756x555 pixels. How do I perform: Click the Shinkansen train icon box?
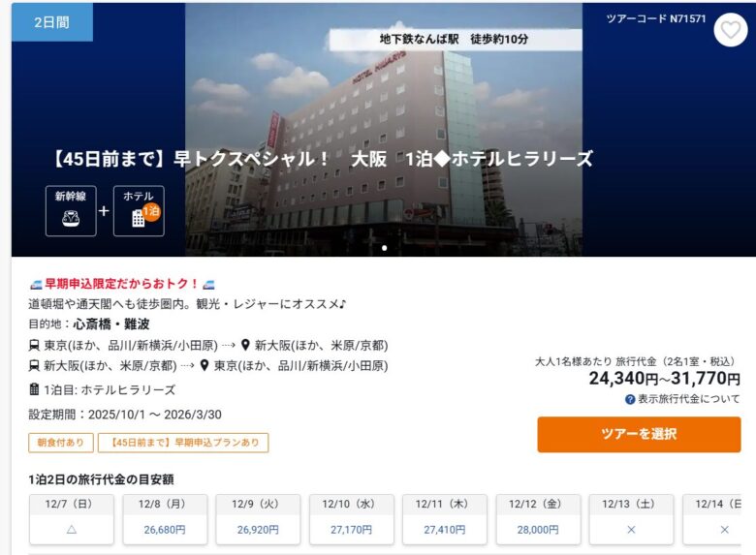coord(71,211)
